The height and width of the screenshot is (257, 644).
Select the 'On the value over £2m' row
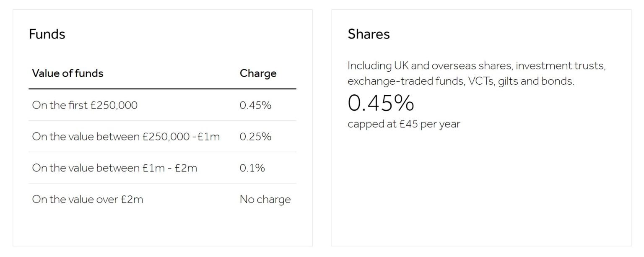click(x=162, y=199)
